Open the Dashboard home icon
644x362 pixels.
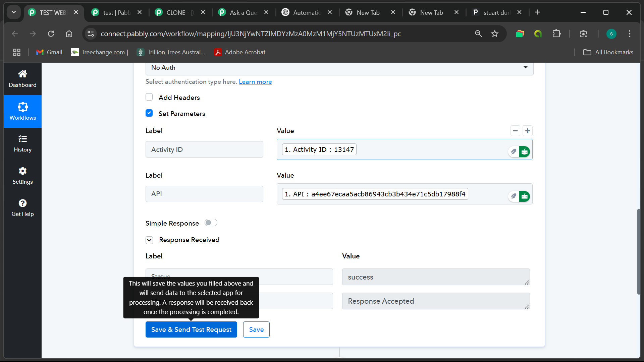click(22, 74)
